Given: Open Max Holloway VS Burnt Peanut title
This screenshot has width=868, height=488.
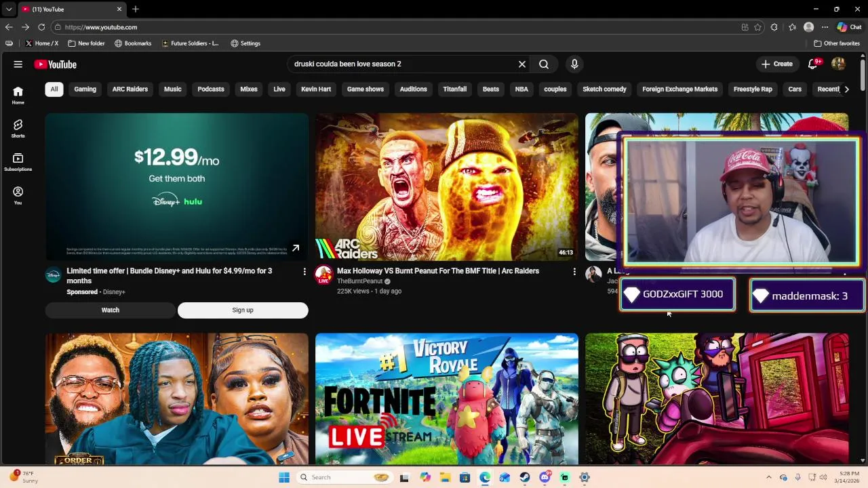Looking at the screenshot, I should point(438,271).
